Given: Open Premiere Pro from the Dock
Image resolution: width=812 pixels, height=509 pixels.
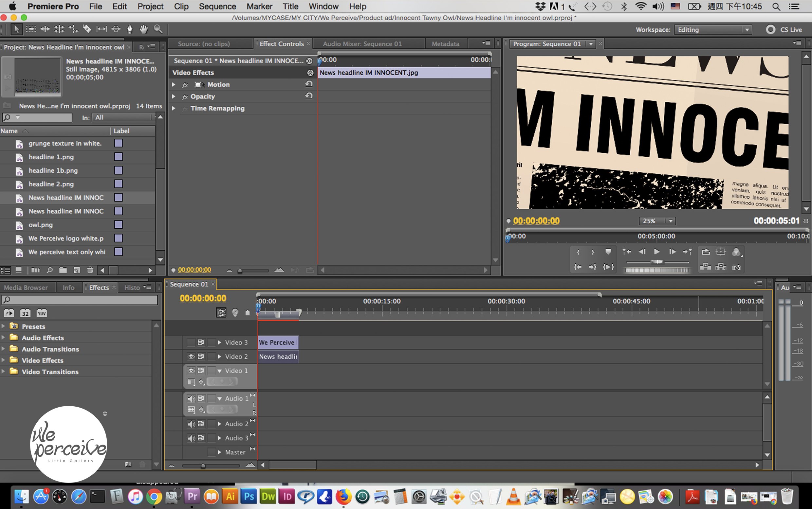Looking at the screenshot, I should pyautogui.click(x=193, y=496).
